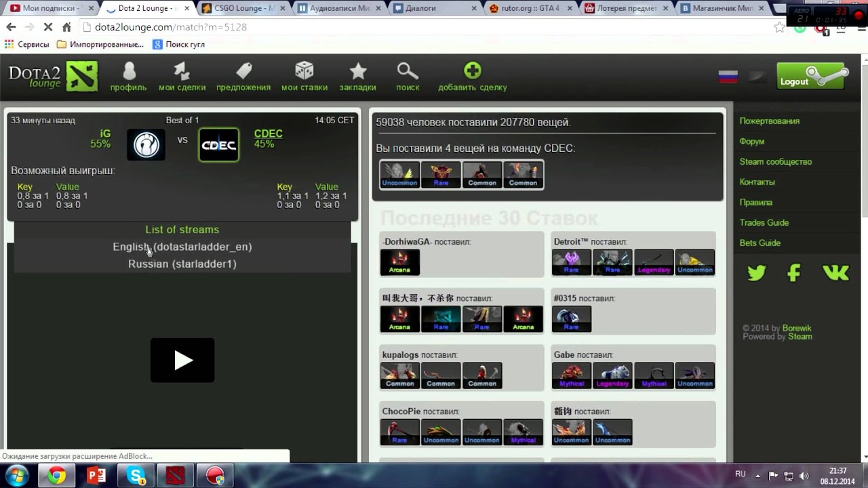Viewport: 868px width, 488px height.
Task: Open the Поиск гугл bookmark
Action: coord(179,44)
